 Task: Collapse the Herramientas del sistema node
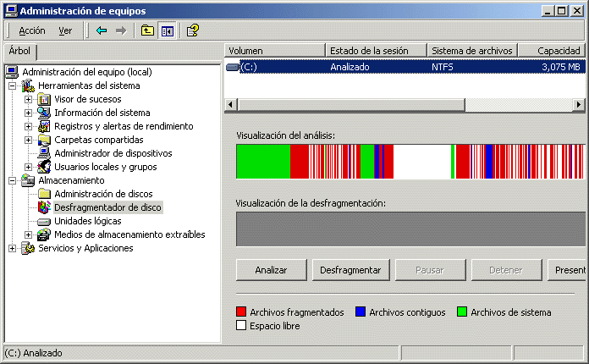(x=12, y=85)
